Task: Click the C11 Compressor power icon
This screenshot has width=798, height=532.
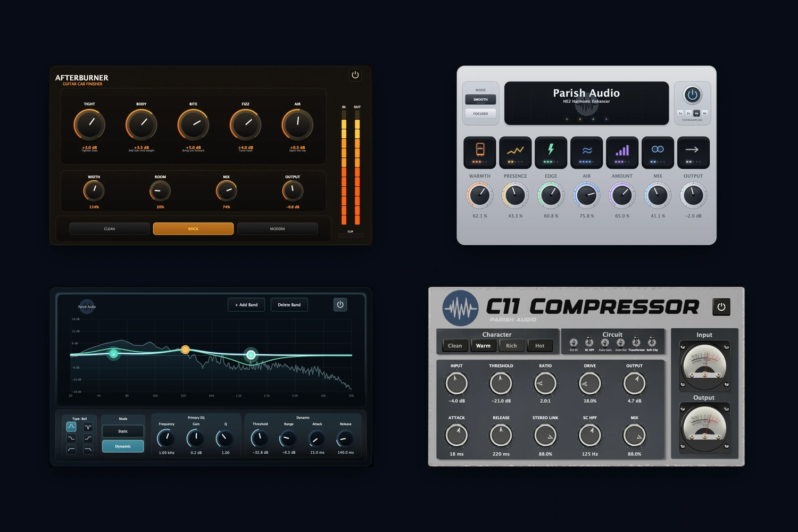Action: [x=721, y=307]
